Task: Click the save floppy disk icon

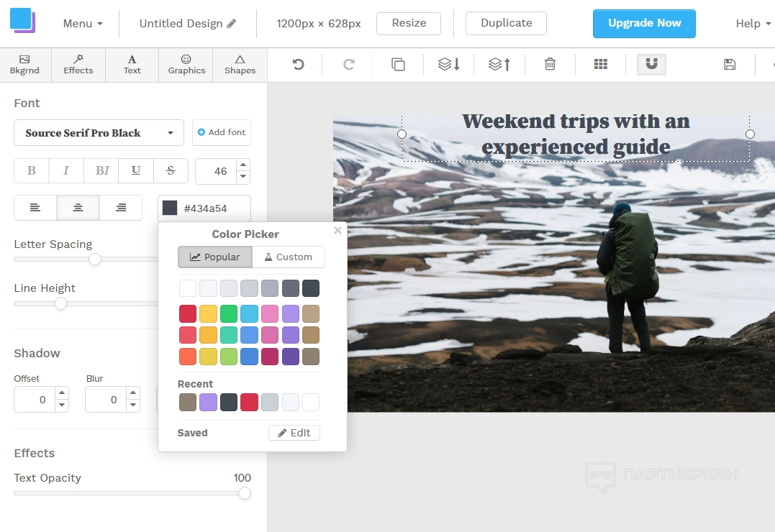Action: 730,65
